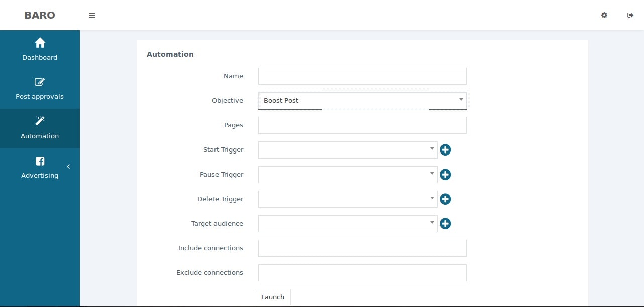Click the Post approvals edit icon
The height and width of the screenshot is (307, 644).
tap(40, 82)
